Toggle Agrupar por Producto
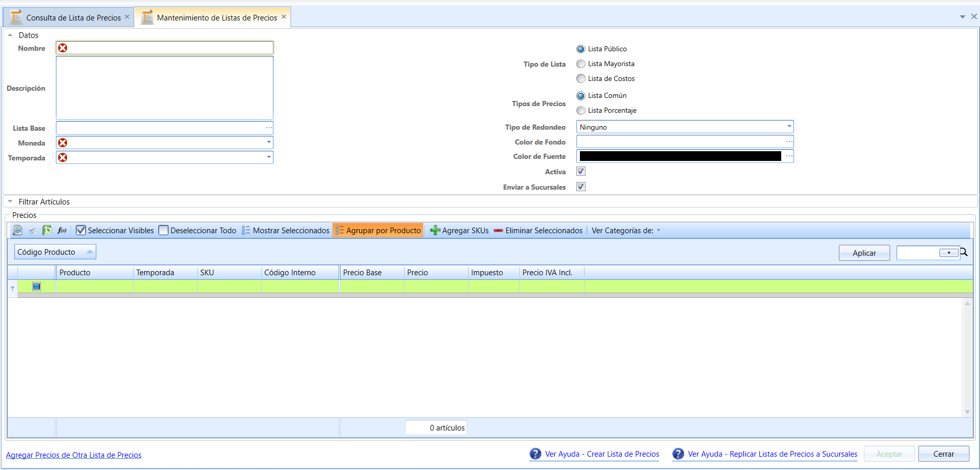The image size is (980, 470). click(378, 231)
